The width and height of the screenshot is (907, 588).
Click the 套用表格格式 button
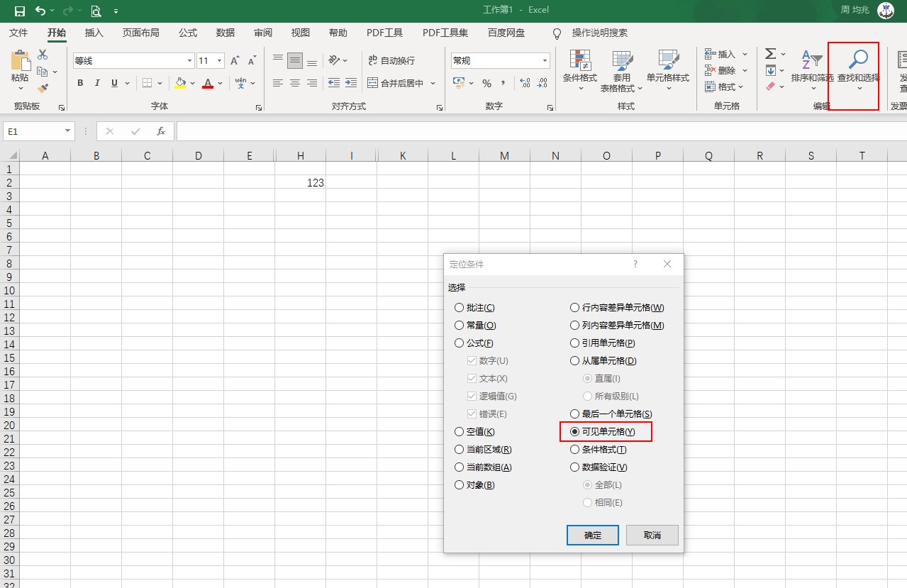pyautogui.click(x=622, y=70)
